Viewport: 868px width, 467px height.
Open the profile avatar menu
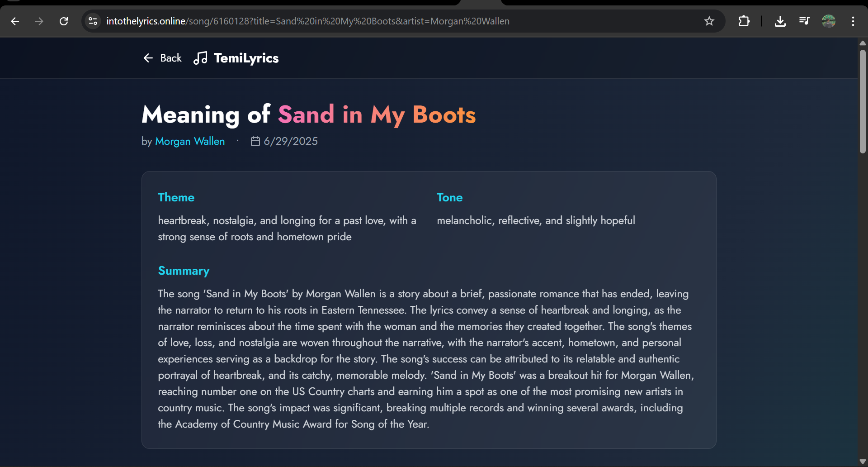[828, 21]
